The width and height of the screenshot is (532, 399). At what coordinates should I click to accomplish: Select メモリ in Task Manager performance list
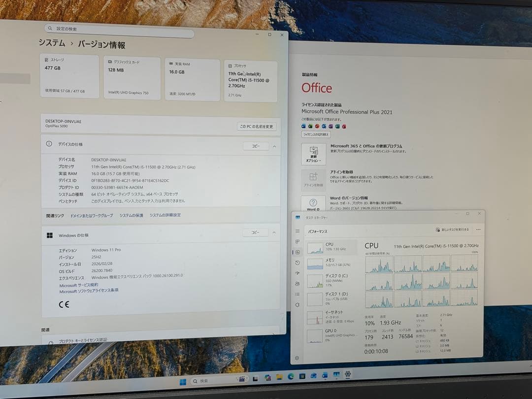click(x=332, y=263)
